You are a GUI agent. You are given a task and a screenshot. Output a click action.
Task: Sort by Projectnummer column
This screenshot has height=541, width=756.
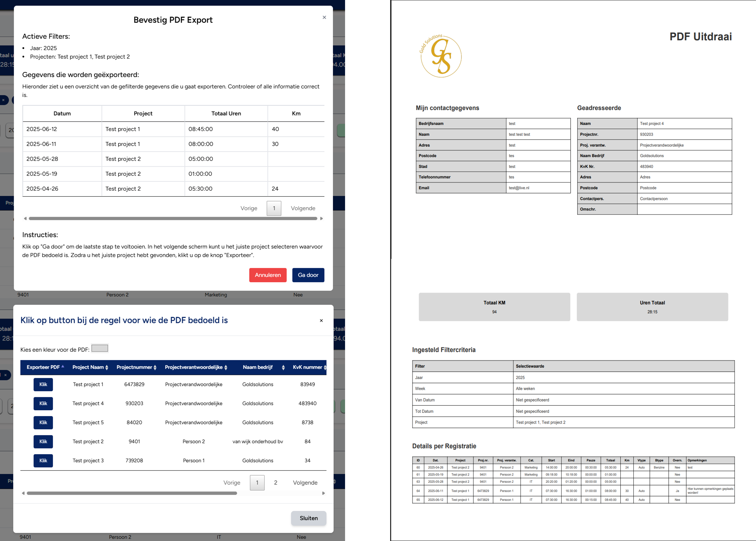click(x=136, y=367)
